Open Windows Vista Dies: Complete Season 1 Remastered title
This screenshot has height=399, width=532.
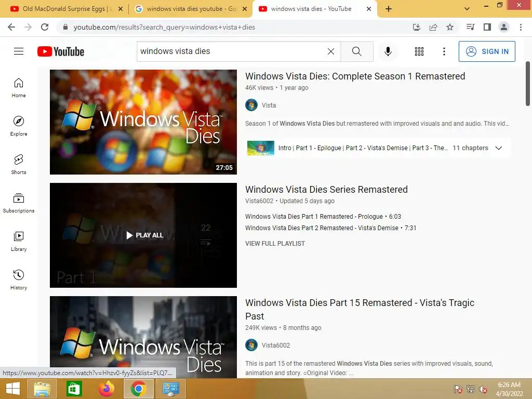(355, 76)
